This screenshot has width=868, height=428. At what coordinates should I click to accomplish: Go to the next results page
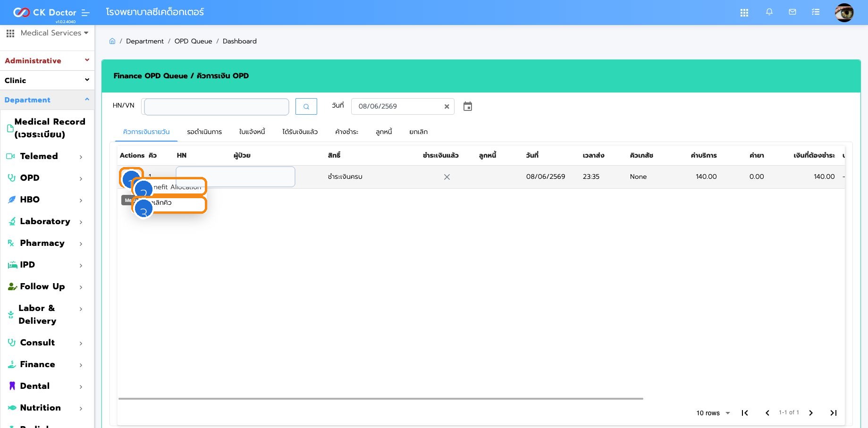point(811,413)
